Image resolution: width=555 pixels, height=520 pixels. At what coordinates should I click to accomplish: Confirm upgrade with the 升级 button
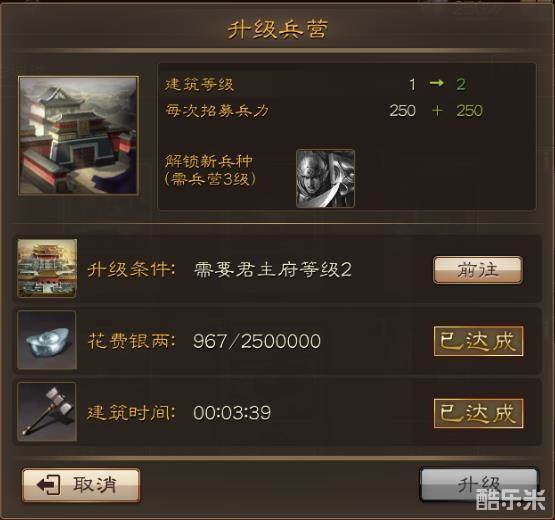tap(479, 485)
